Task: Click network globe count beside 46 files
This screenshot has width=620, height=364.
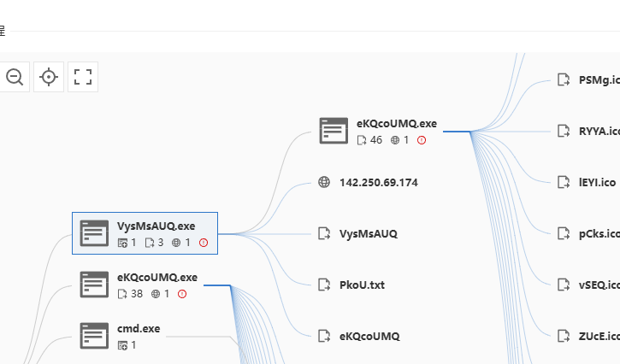Action: pyautogui.click(x=395, y=140)
